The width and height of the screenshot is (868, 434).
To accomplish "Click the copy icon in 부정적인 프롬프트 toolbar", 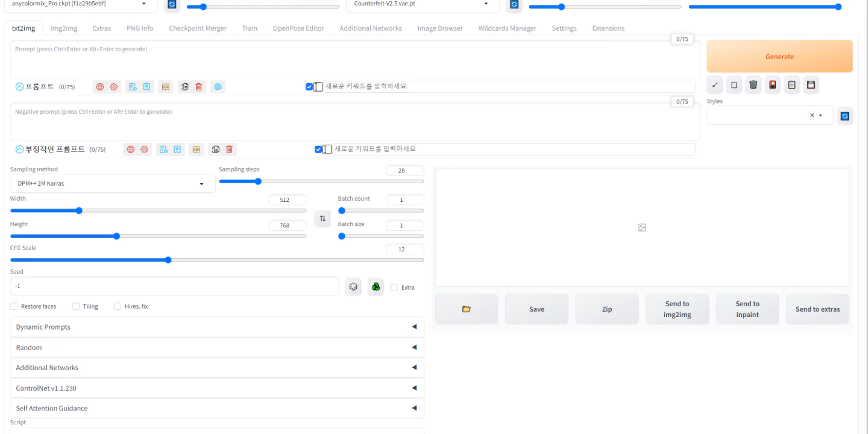I will [215, 149].
